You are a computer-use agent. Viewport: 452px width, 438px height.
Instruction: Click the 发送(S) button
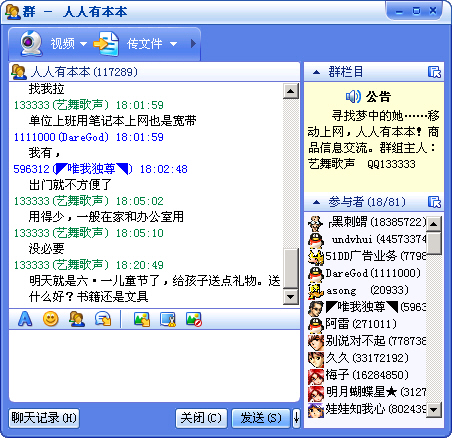[x=261, y=418]
